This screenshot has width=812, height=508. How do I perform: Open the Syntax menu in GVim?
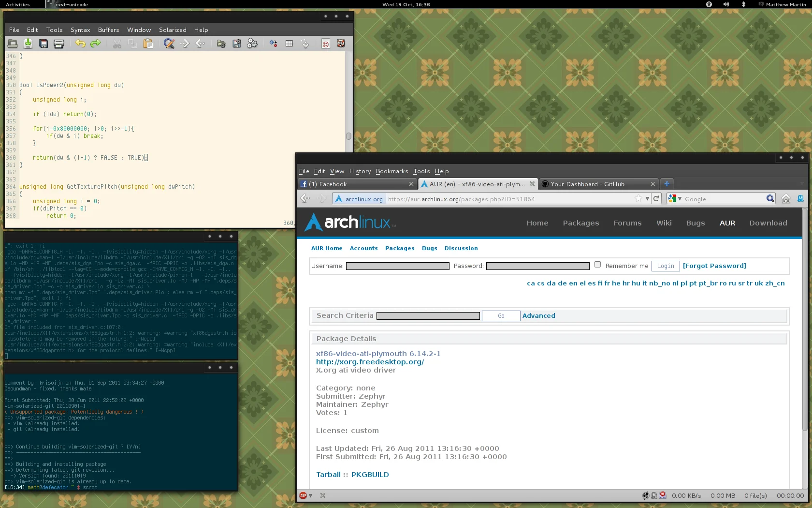[80, 30]
